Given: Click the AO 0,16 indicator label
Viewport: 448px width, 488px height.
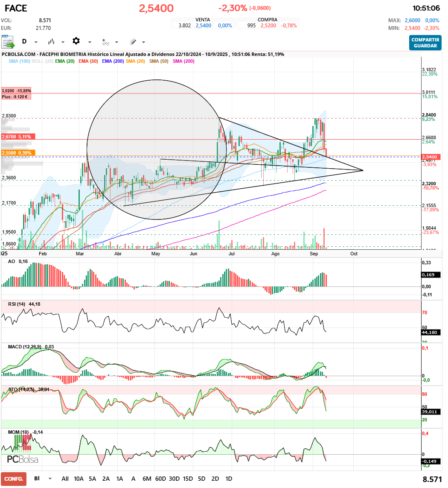Looking at the screenshot, I should pos(18,261).
